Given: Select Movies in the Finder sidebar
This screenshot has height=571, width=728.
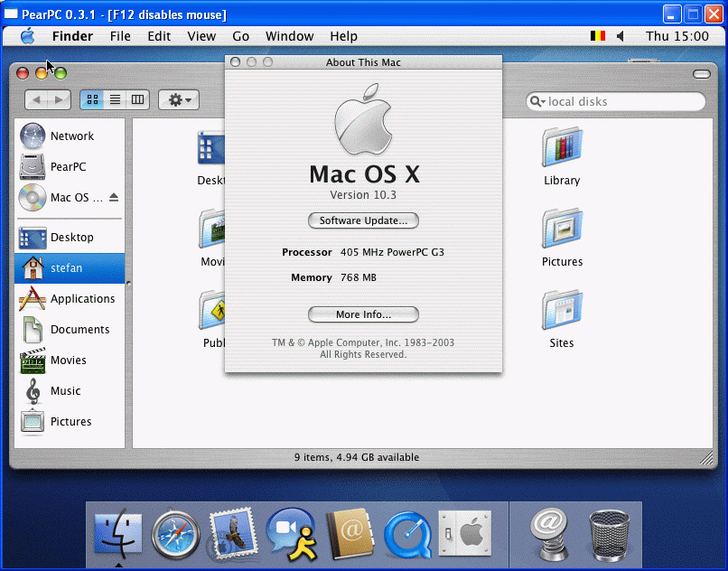Looking at the screenshot, I should [70, 360].
